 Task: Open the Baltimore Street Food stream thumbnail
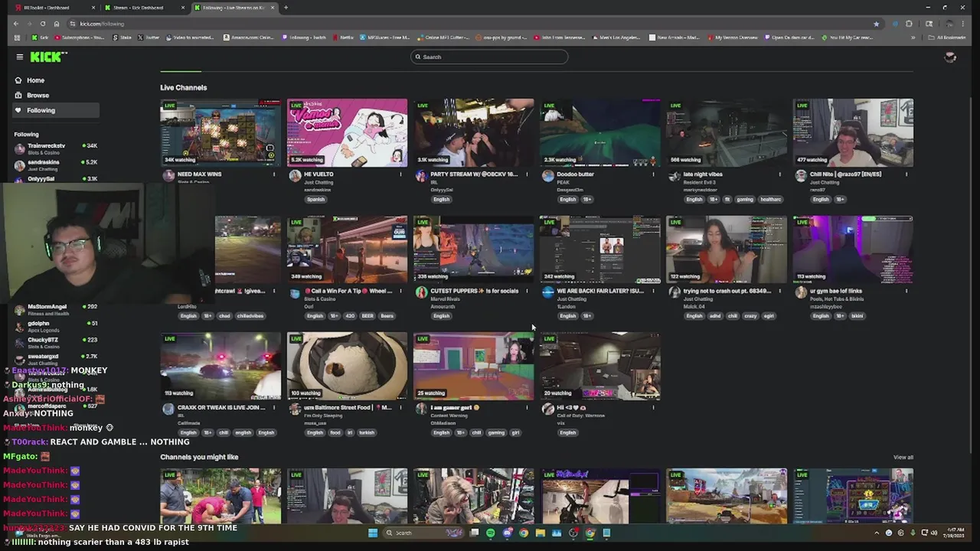point(347,366)
